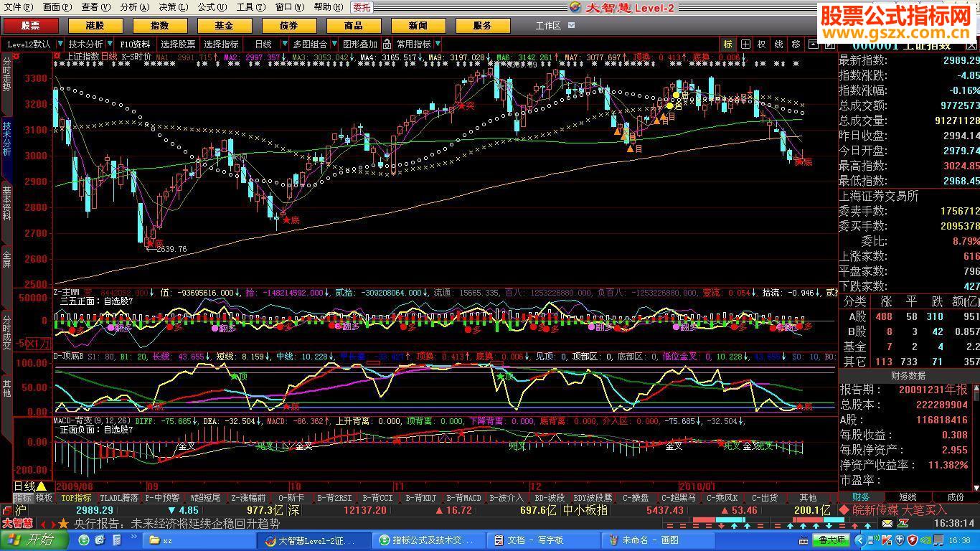Image resolution: width=980 pixels, height=551 pixels.
Task: Click the mail envelope icon above clock
Action: 887,524
